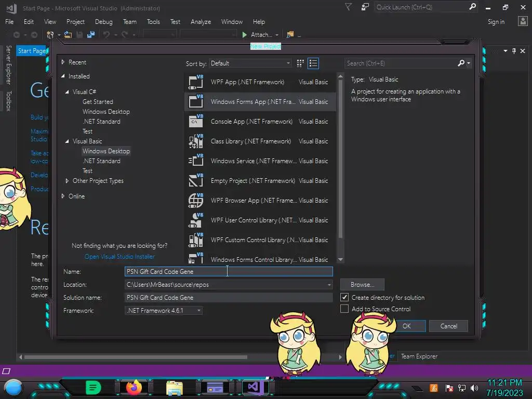Open the feedback icon in title bar
532x399 pixels.
365,7
